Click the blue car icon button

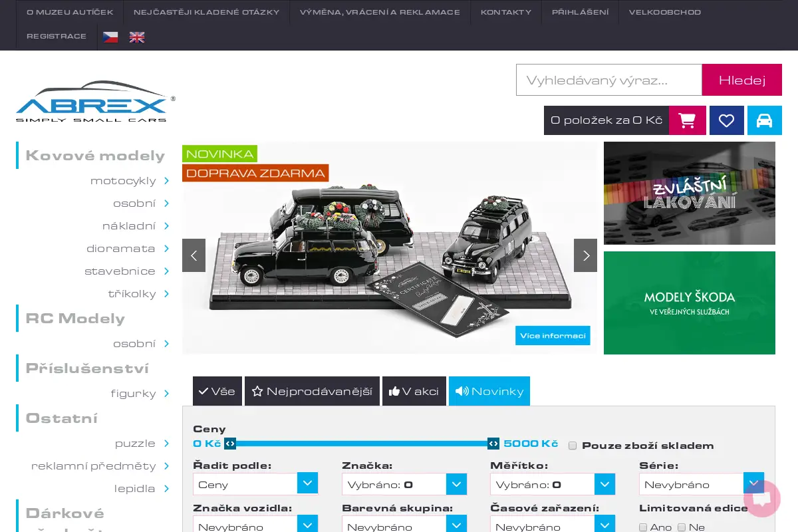point(765,120)
